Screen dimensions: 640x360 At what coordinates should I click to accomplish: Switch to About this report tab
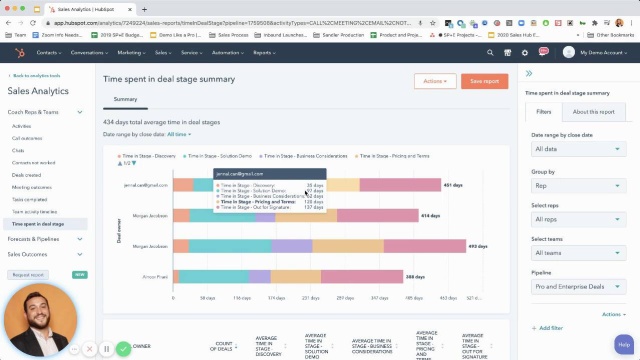(x=593, y=112)
